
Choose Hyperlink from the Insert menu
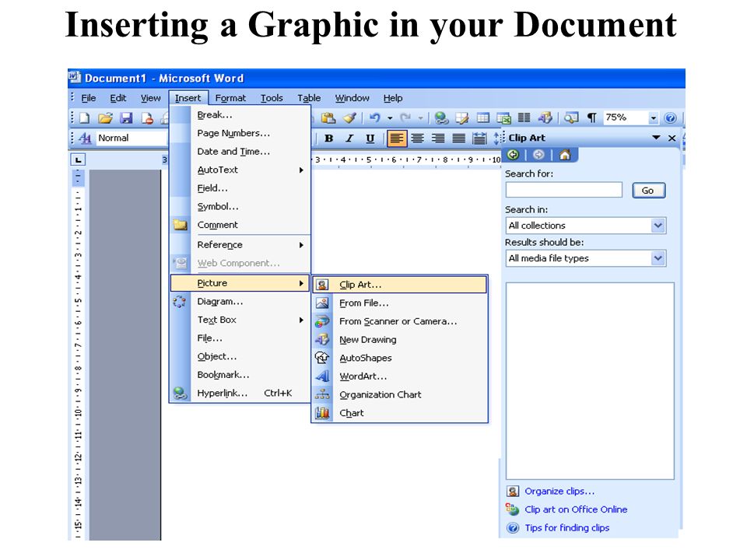(240, 394)
